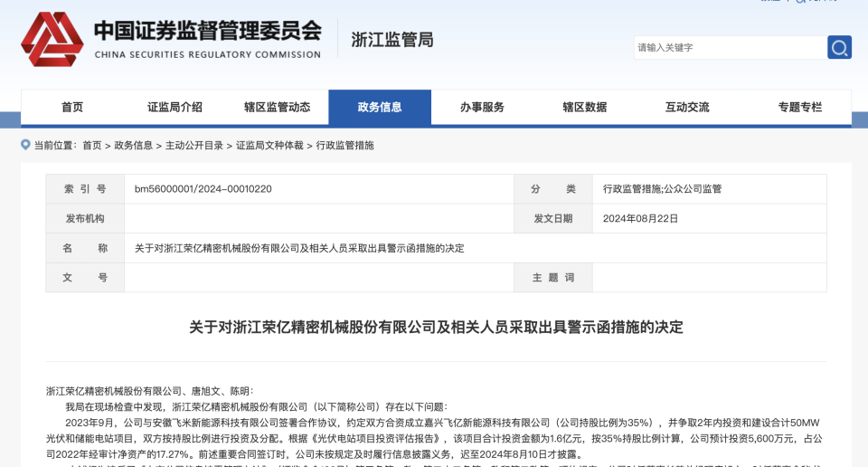Screen dimensions: 868x467
Task: Go to 政务信息 in the breadcrumb
Action: pyautogui.click(x=134, y=145)
